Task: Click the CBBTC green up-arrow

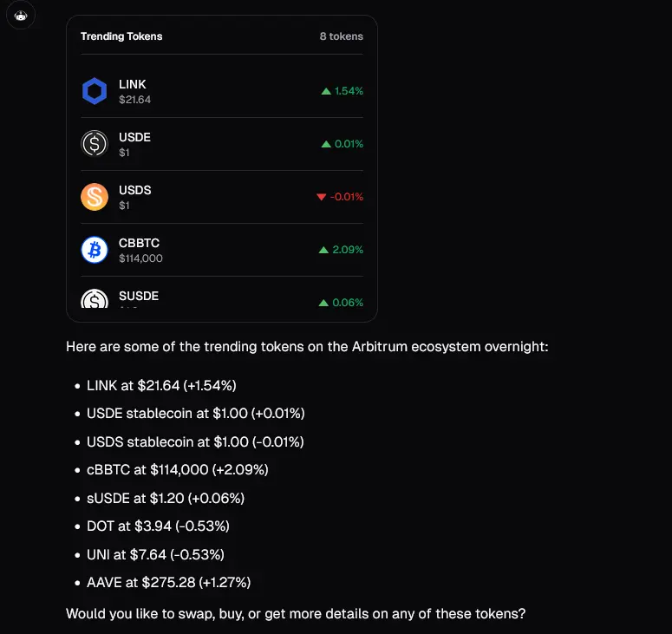Action: [x=323, y=250]
